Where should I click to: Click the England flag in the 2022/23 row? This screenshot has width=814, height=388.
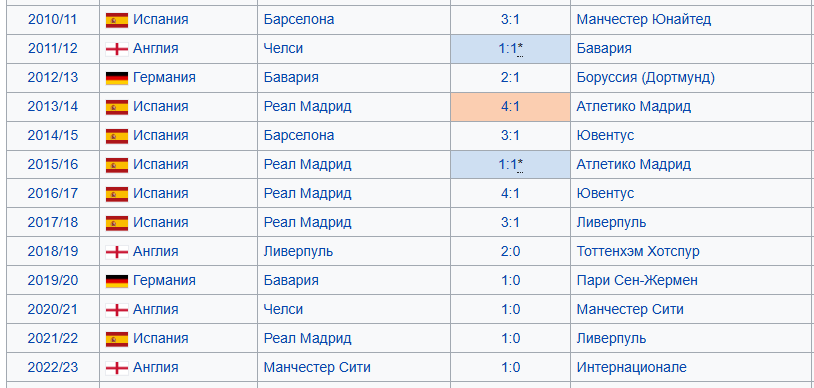(117, 368)
